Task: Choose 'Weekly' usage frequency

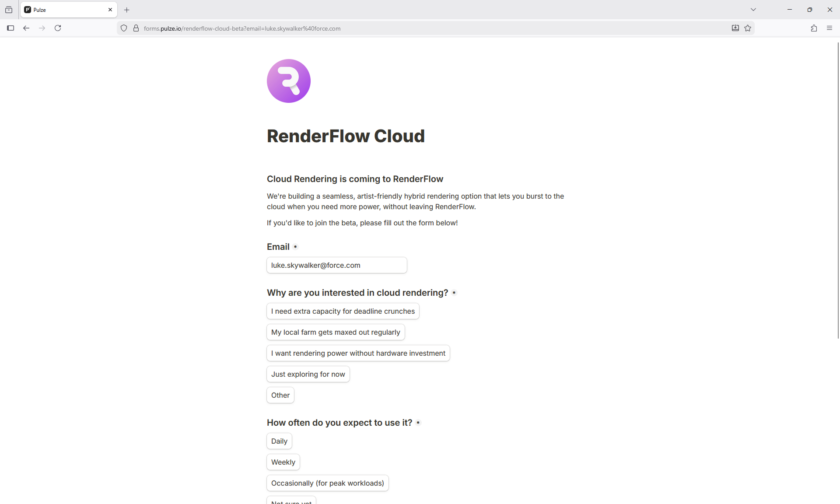Action: (283, 462)
